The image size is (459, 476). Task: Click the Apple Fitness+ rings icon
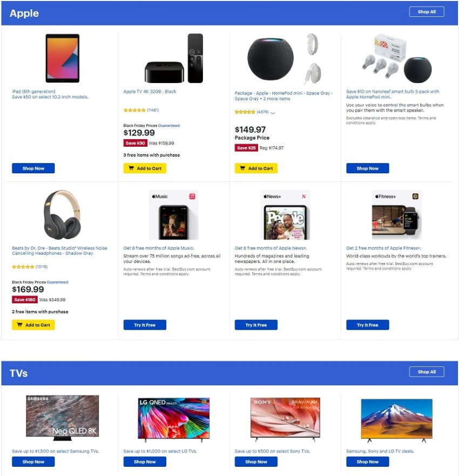[x=415, y=196]
